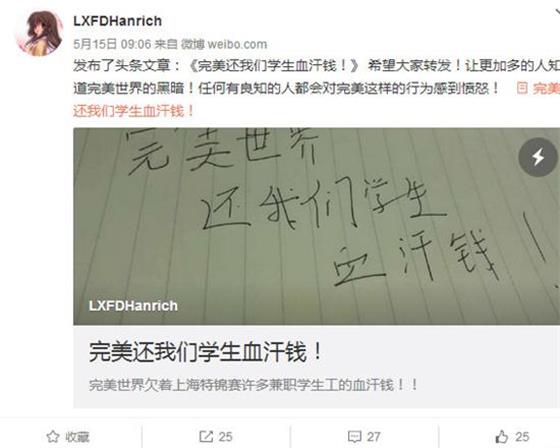Viewport: 560px width, 448px height.
Task: Click the LXFDHanrich watermark on the image
Action: [133, 306]
